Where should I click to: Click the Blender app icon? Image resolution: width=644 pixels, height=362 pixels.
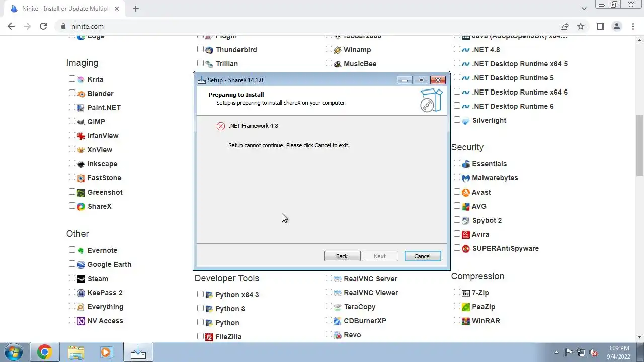pyautogui.click(x=81, y=94)
